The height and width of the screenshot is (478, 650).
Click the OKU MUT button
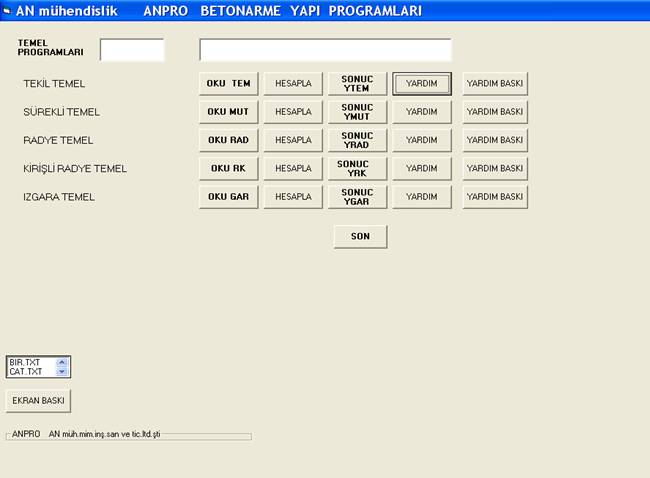228,112
